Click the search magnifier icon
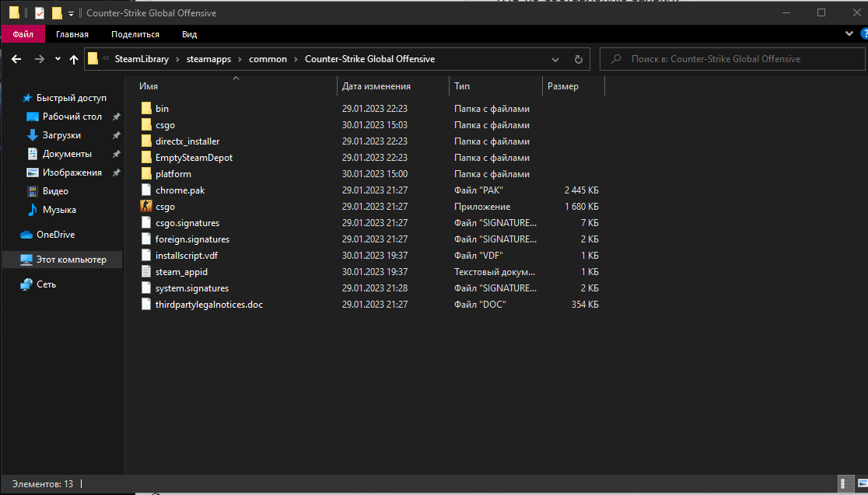This screenshot has width=868, height=495. click(x=616, y=58)
